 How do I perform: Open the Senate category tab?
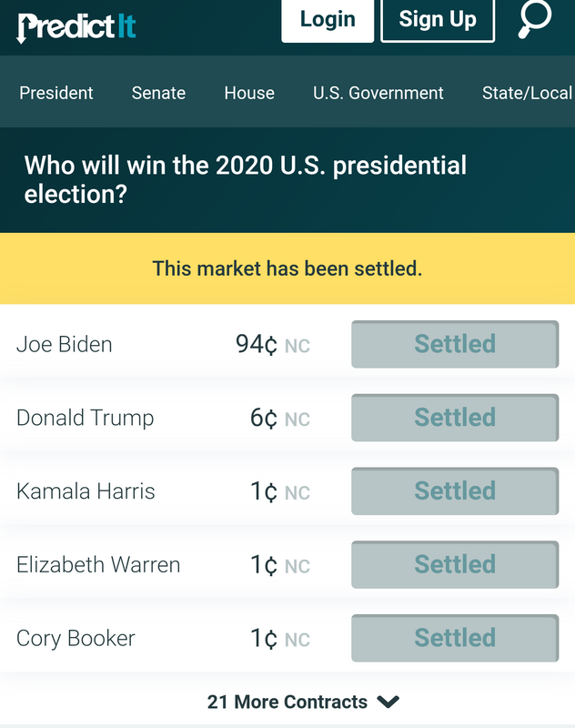pos(158,93)
